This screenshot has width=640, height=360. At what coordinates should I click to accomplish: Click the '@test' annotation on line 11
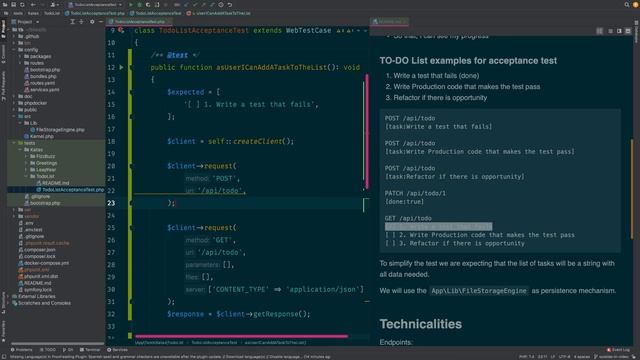coord(178,55)
